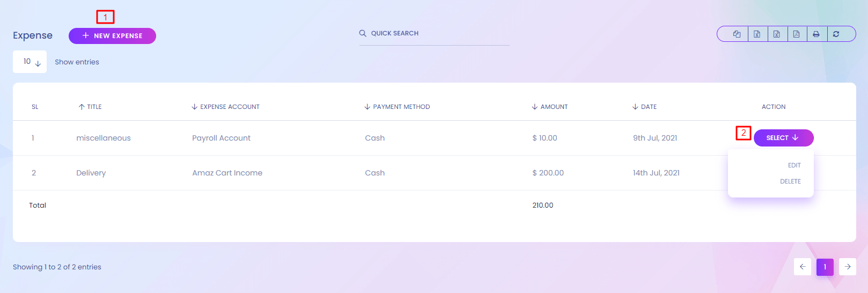Screen dimensions: 868x293
Task: Focus the Quick Search field
Action: (x=435, y=33)
